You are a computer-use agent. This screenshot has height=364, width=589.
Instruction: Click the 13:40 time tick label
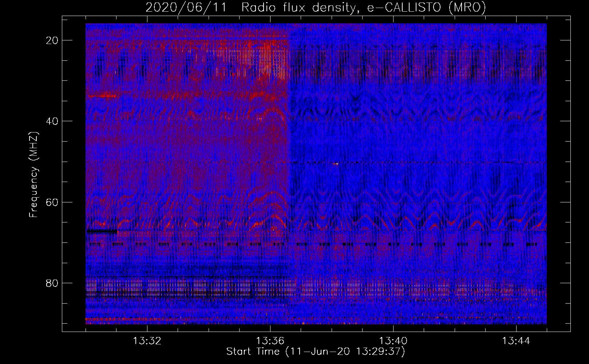click(x=393, y=341)
